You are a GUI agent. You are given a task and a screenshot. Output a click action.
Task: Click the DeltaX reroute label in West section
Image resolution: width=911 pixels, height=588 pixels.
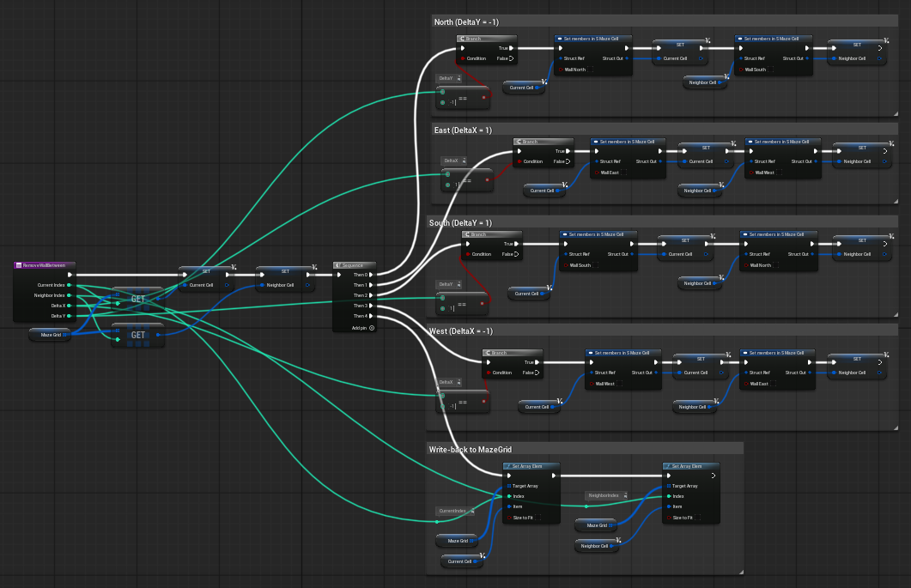point(448,382)
